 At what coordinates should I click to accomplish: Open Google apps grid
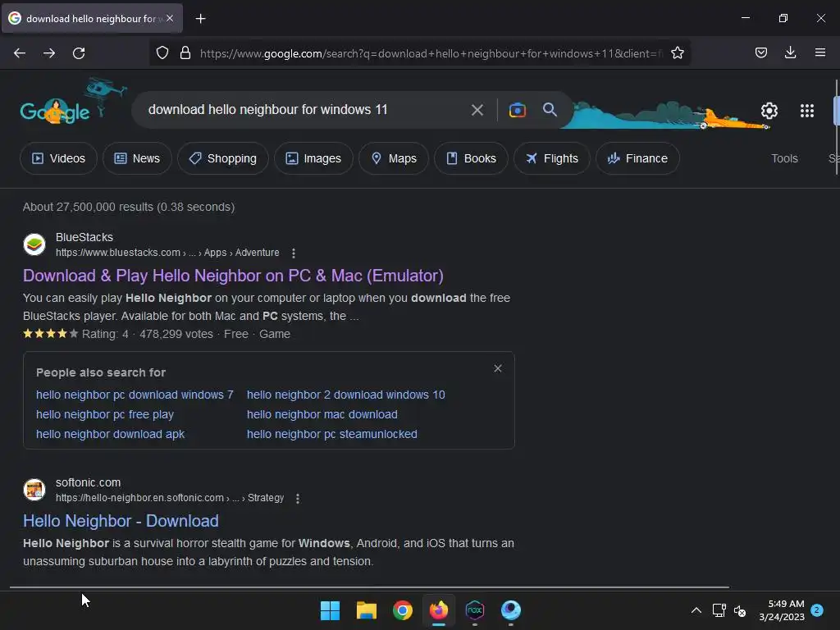pyautogui.click(x=807, y=111)
